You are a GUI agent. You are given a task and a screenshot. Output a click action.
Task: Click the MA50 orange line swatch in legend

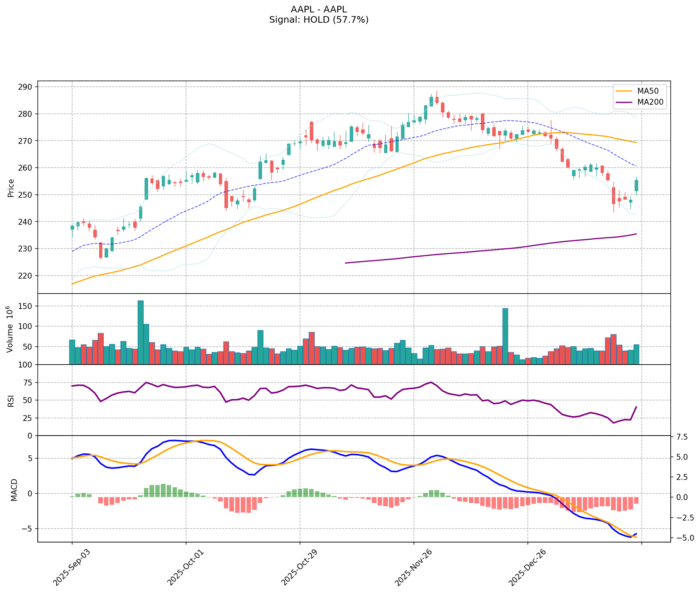click(x=625, y=91)
